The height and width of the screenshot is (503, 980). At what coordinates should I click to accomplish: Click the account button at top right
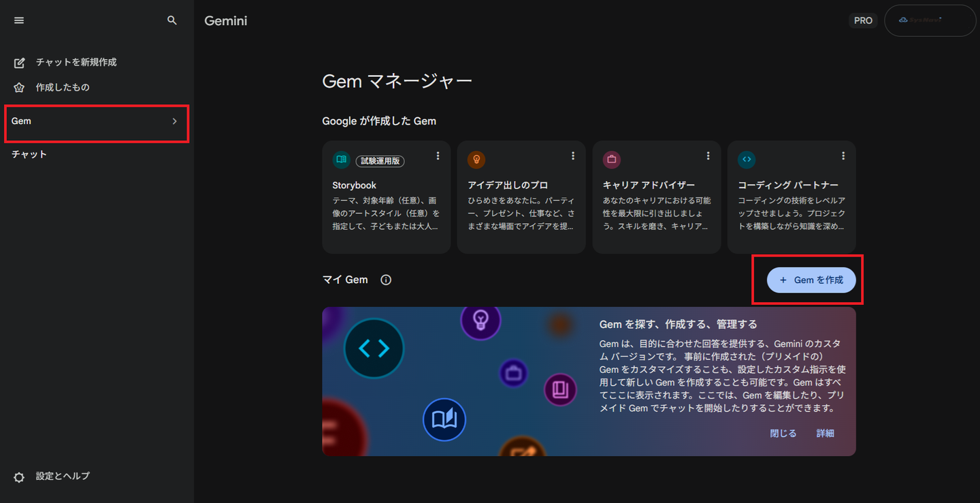click(930, 20)
